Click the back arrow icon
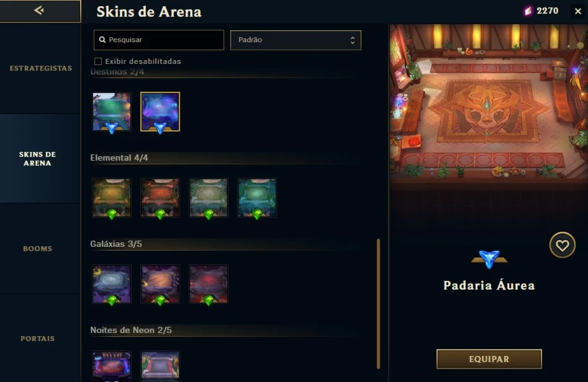The width and height of the screenshot is (588, 382). pyautogui.click(x=39, y=10)
